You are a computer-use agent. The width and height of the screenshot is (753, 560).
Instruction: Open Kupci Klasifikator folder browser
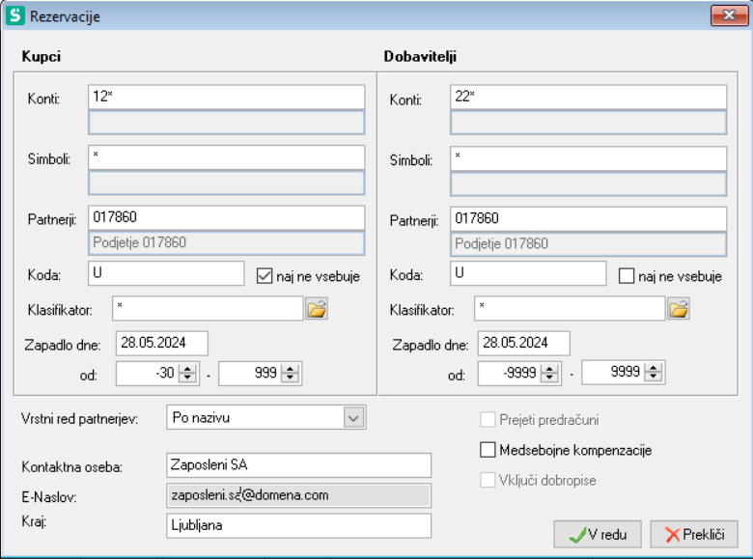point(317,309)
